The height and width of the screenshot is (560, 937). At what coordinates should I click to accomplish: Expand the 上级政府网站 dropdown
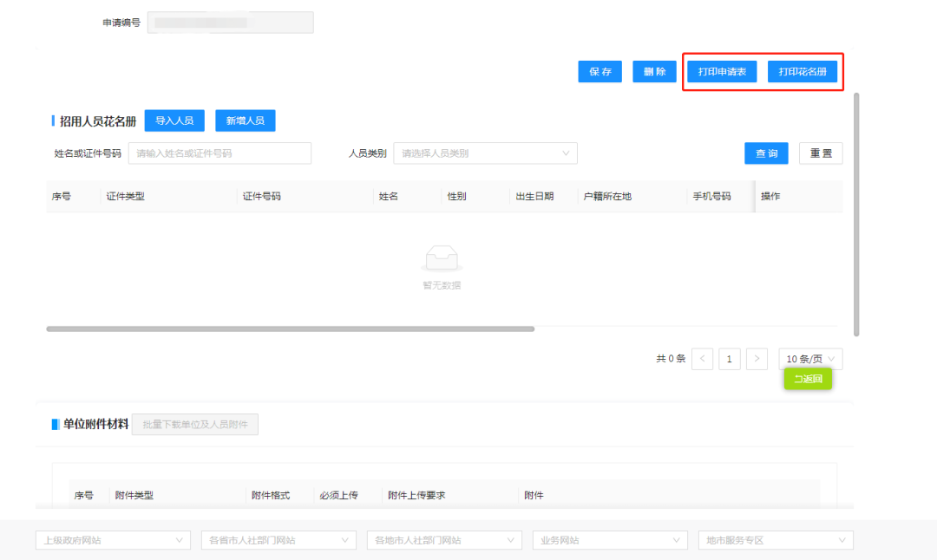tap(113, 540)
